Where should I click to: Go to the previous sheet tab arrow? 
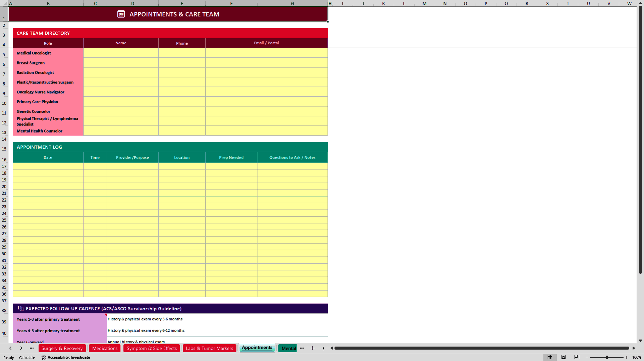pyautogui.click(x=10, y=348)
